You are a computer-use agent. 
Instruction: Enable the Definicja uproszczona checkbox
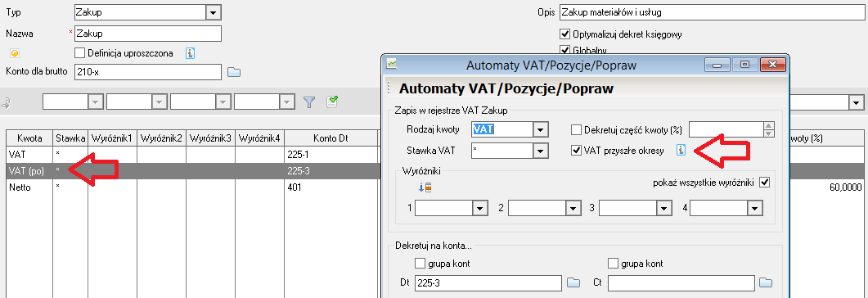tap(79, 54)
